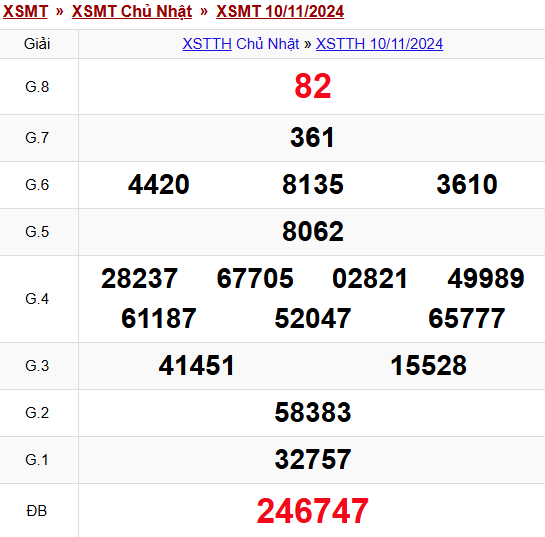Open the XSMT Chủ Nhật breadcrumb link
Screen dimensions: 545x537
pyautogui.click(x=132, y=11)
